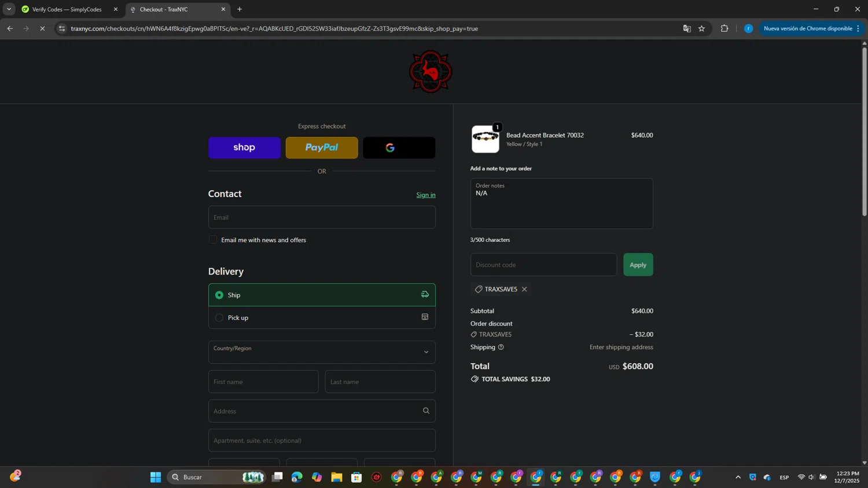Click the shipping info help icon
The width and height of the screenshot is (868, 488).
tap(501, 347)
